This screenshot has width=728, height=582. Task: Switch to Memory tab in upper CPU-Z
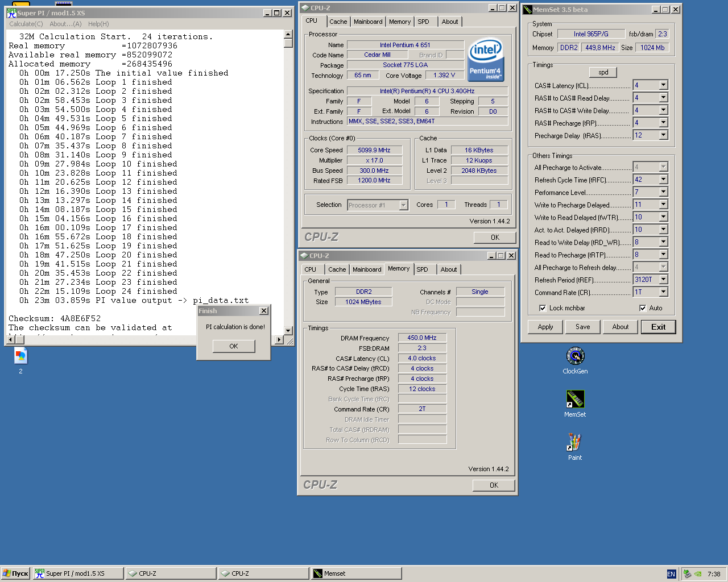coord(400,22)
